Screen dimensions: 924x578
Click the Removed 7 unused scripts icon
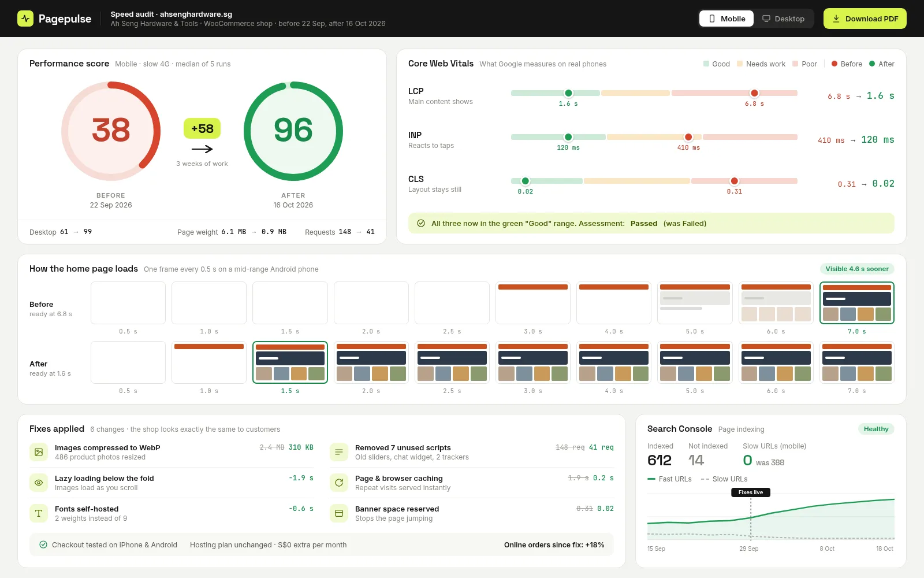click(x=339, y=452)
